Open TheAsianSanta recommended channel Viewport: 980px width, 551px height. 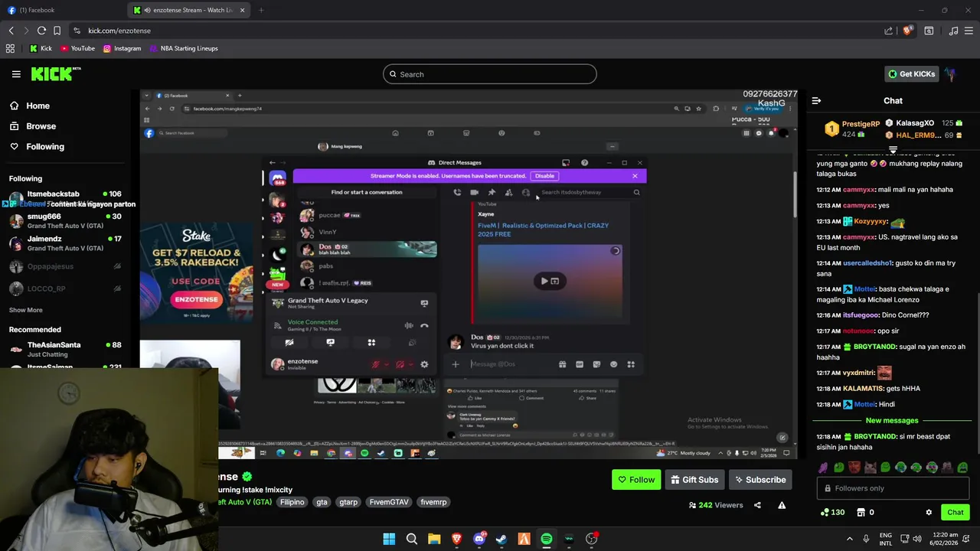coord(65,349)
